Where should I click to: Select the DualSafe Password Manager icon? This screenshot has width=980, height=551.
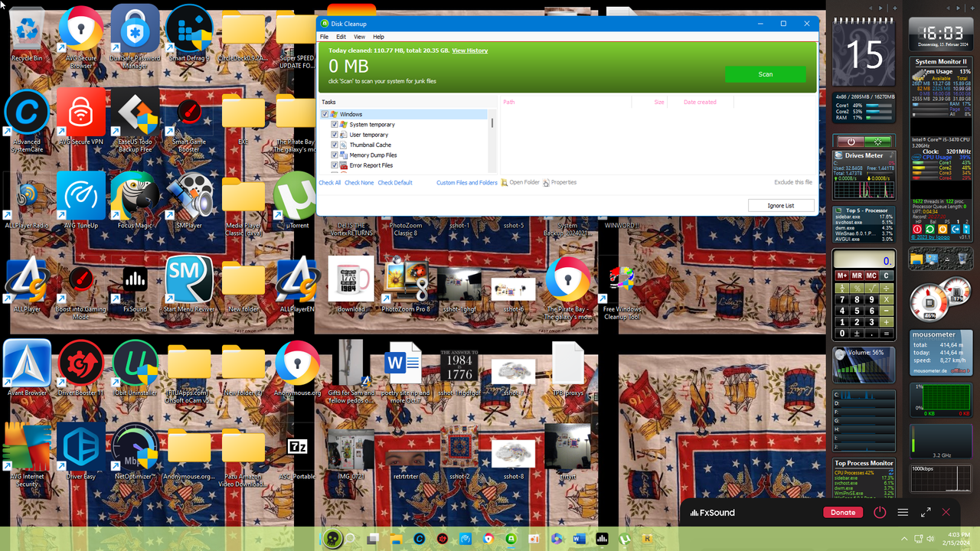(135, 37)
